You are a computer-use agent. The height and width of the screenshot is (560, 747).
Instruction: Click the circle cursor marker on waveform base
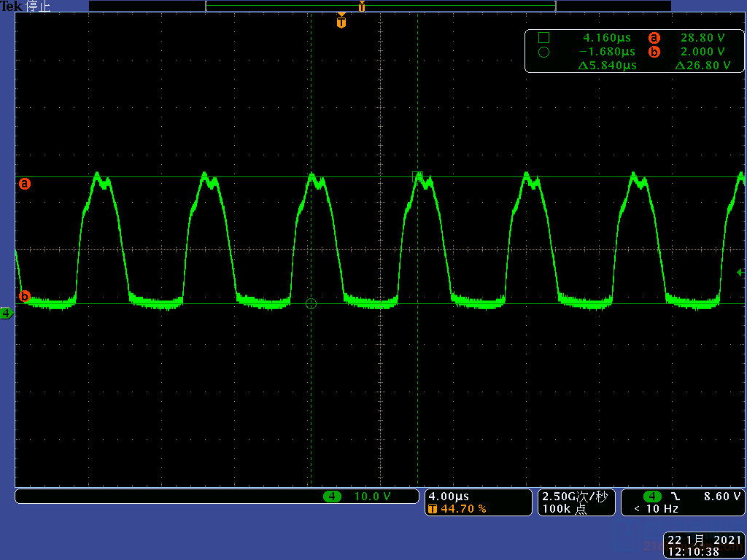point(311,303)
